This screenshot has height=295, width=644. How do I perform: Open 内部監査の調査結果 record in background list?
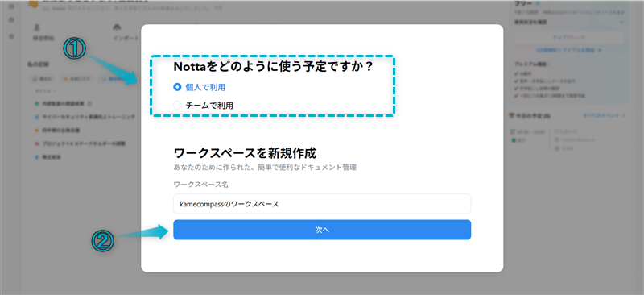click(64, 103)
